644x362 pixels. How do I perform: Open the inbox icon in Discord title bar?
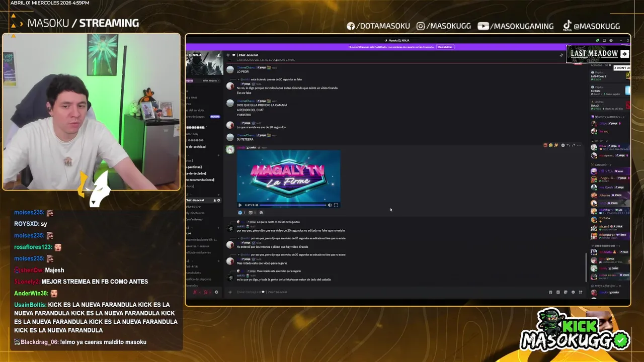(x=604, y=40)
